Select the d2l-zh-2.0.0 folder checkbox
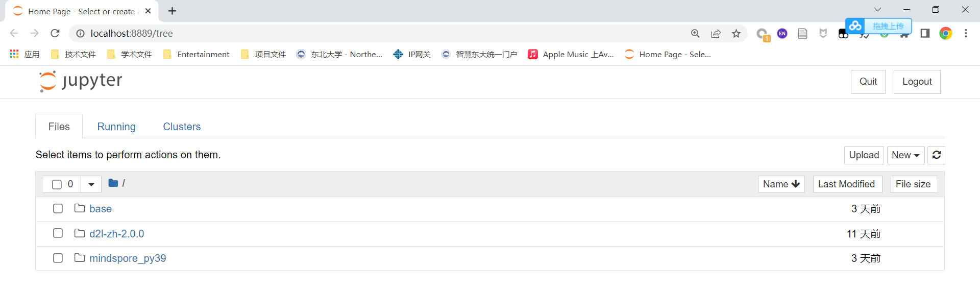 [58, 233]
